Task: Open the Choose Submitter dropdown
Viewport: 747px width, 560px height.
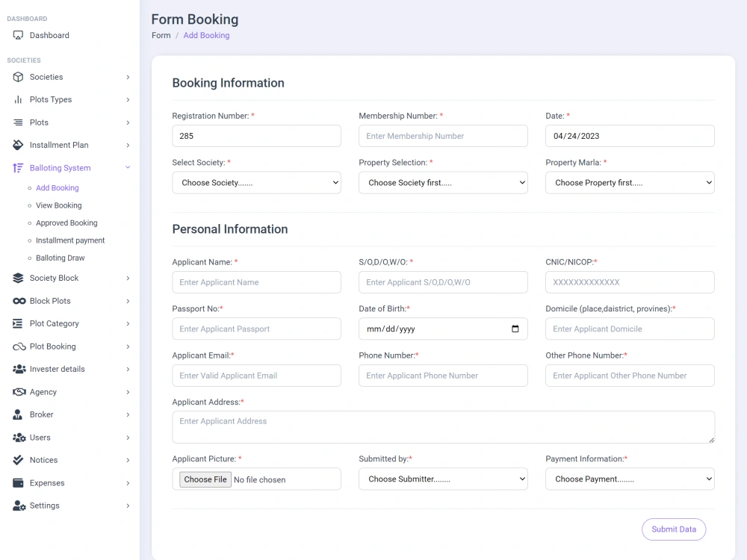Action: point(443,479)
